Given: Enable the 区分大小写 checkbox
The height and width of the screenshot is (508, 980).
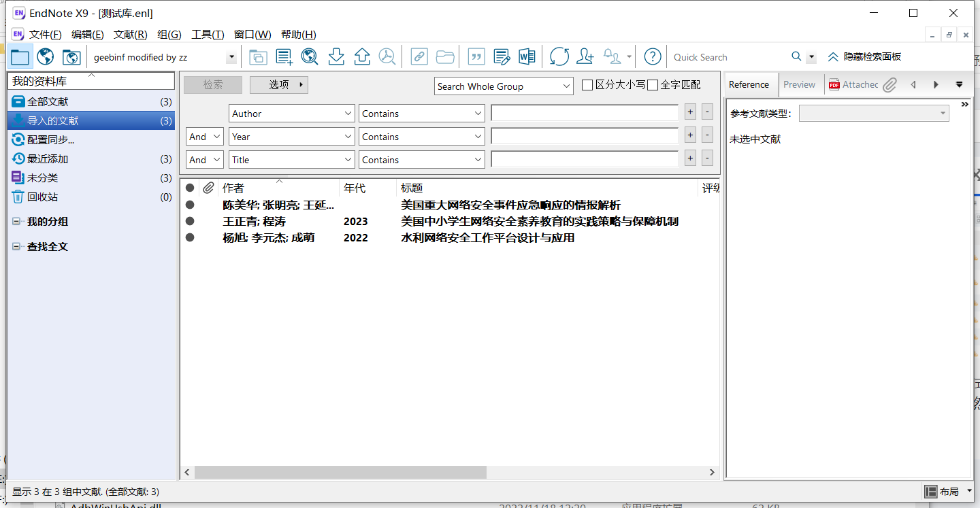Looking at the screenshot, I should (x=587, y=85).
